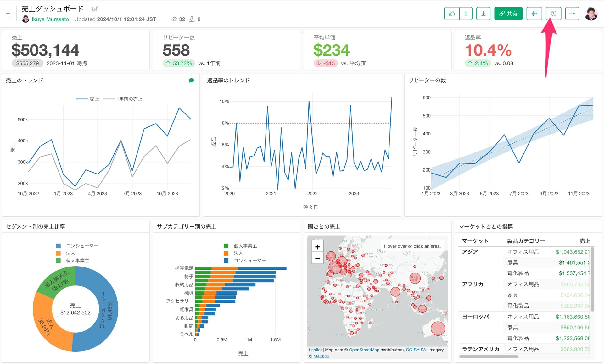
Task: Open the OpenStreetMap link
Action: [x=364, y=350]
